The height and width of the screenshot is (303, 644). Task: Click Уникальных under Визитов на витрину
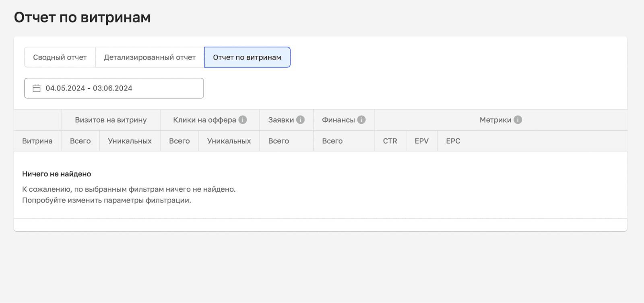(x=130, y=141)
